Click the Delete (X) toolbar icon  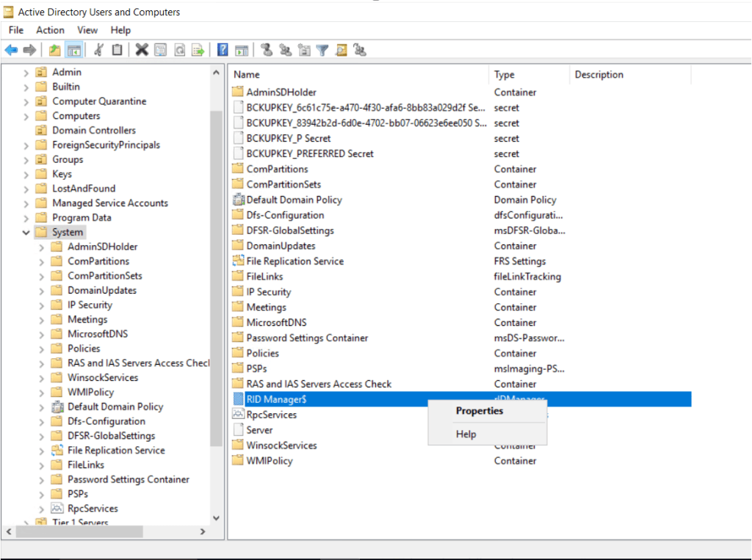pos(142,50)
